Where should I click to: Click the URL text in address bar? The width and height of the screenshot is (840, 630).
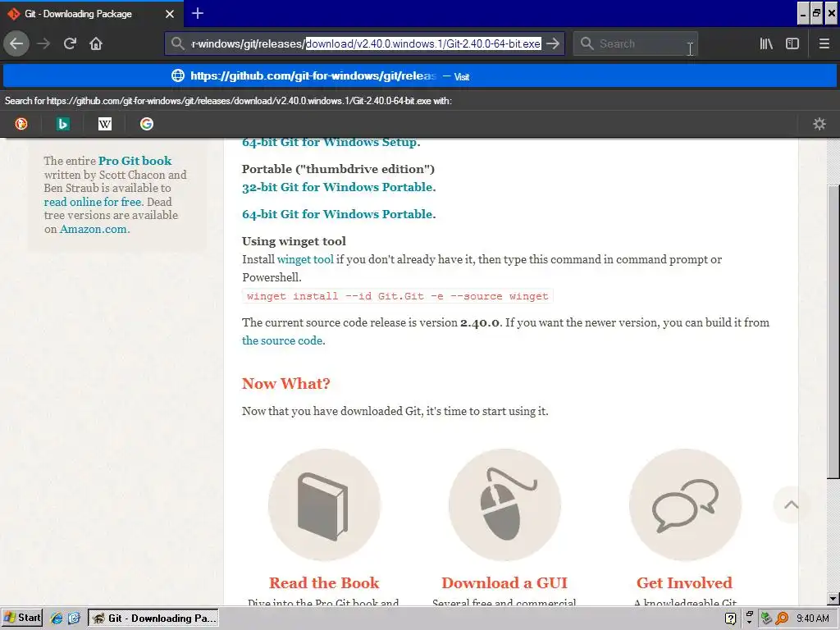tap(366, 43)
